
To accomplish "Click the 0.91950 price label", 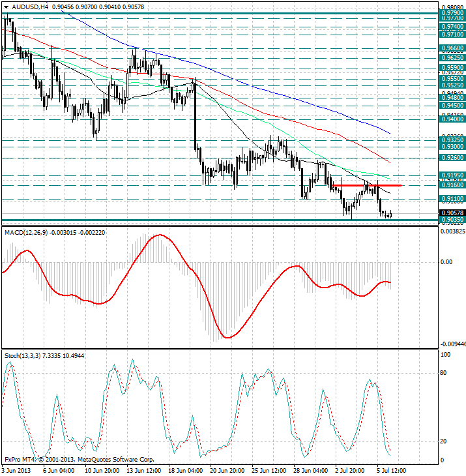I will pyautogui.click(x=452, y=175).
